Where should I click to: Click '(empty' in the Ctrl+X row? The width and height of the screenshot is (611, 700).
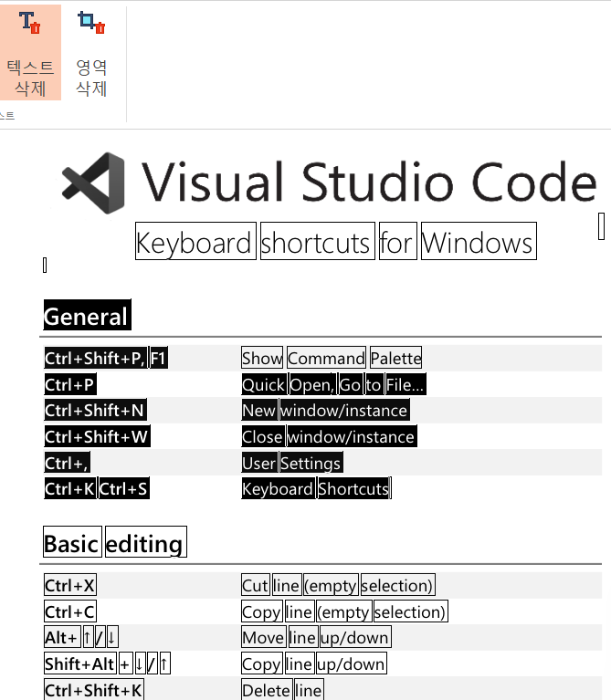(x=332, y=585)
